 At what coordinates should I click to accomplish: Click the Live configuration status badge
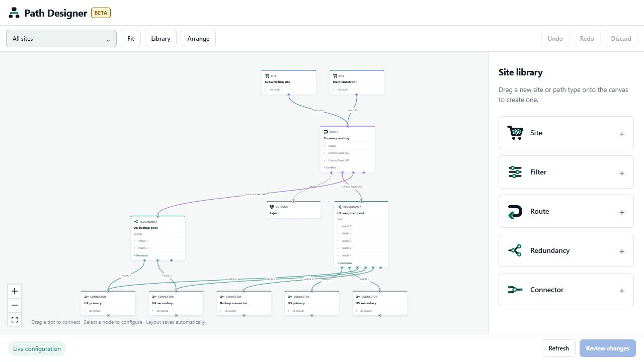pyautogui.click(x=37, y=349)
